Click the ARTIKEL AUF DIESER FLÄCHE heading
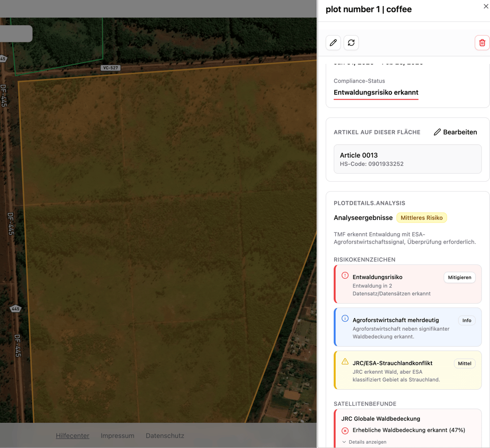490x448 pixels. click(377, 132)
